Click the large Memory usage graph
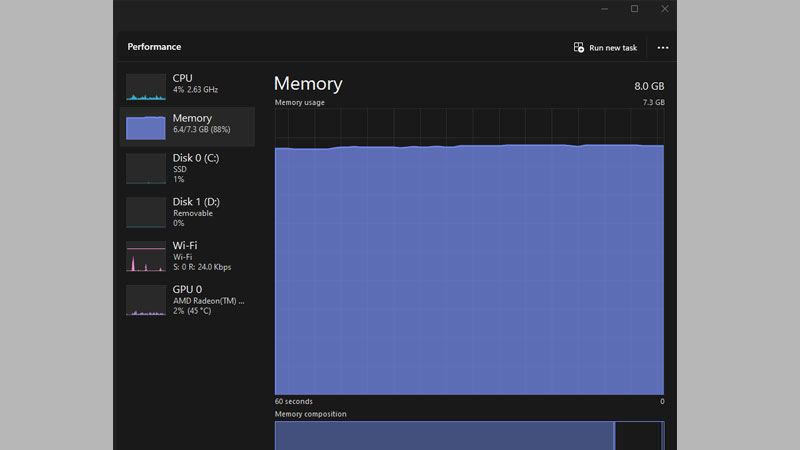Viewport: 800px width, 450px height. coord(469,270)
